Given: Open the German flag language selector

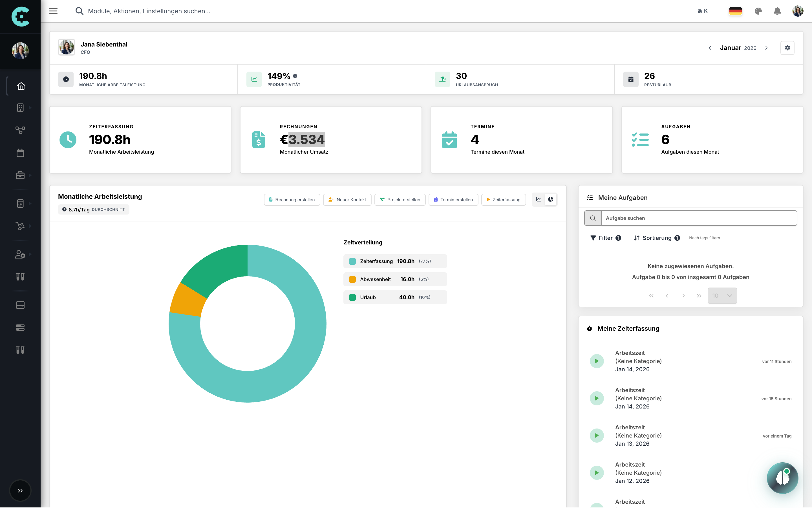Looking at the screenshot, I should pyautogui.click(x=735, y=11).
